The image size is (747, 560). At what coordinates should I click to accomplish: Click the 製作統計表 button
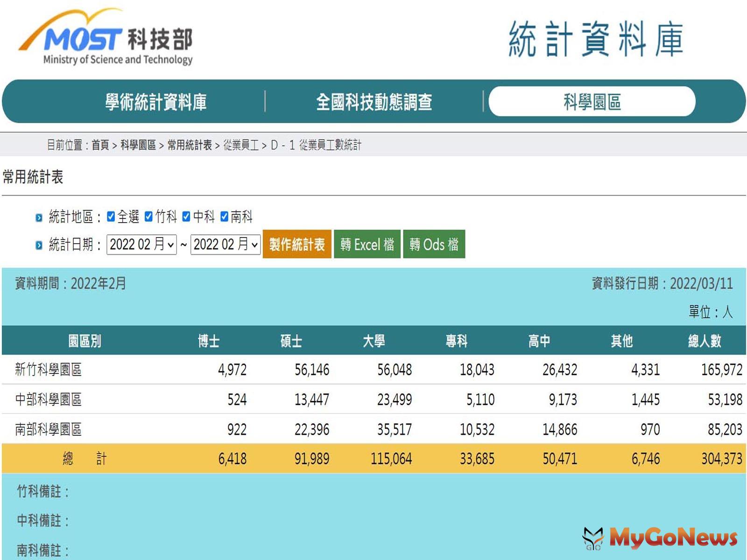297,244
